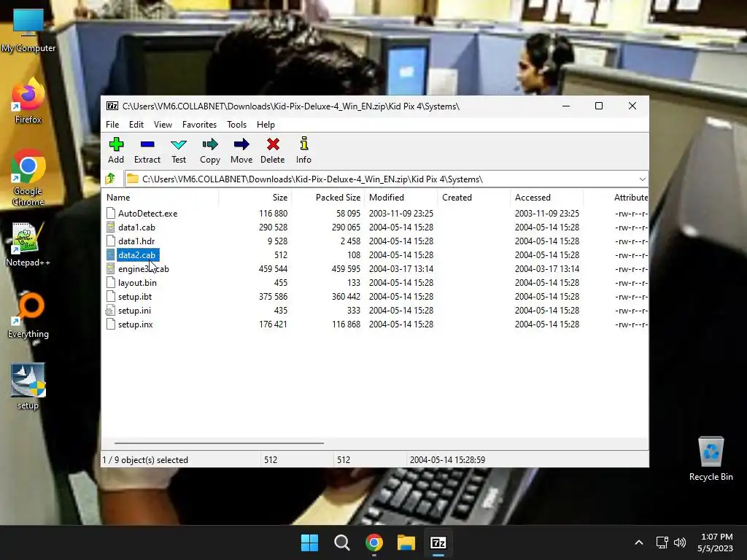
Task: Click the 7z window title icon
Action: pos(112,106)
